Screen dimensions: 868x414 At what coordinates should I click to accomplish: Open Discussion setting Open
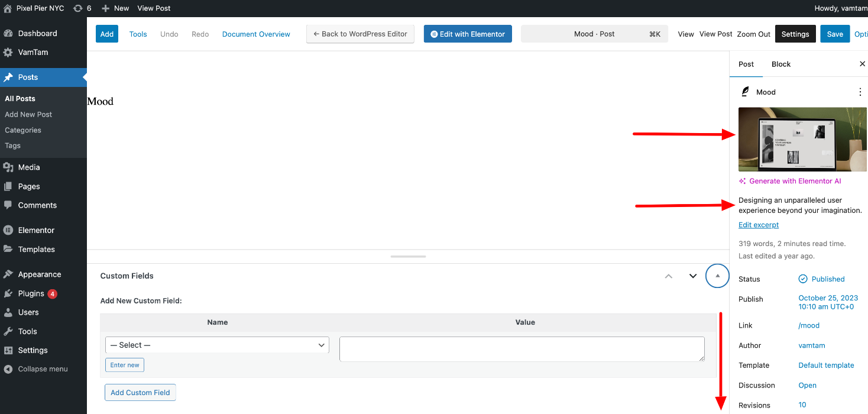pyautogui.click(x=807, y=385)
